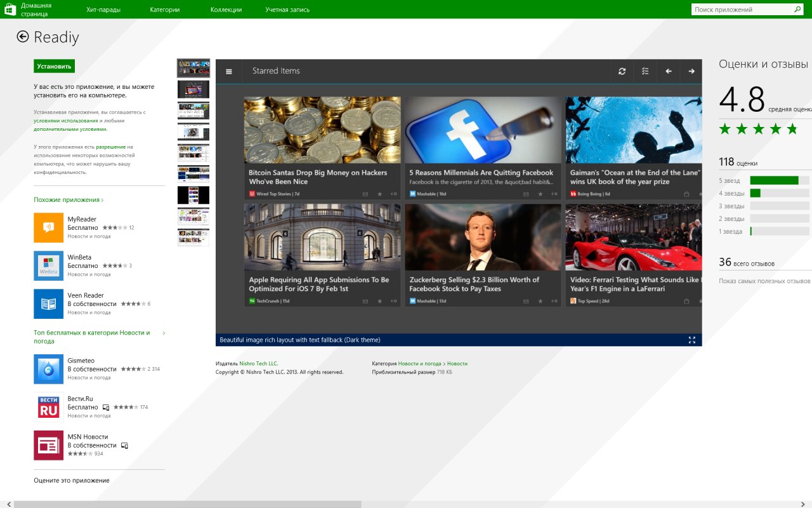Image resolution: width=812 pixels, height=508 pixels.
Task: Click the horizontal scrollbar thumb at bottom
Action: [x=187, y=504]
